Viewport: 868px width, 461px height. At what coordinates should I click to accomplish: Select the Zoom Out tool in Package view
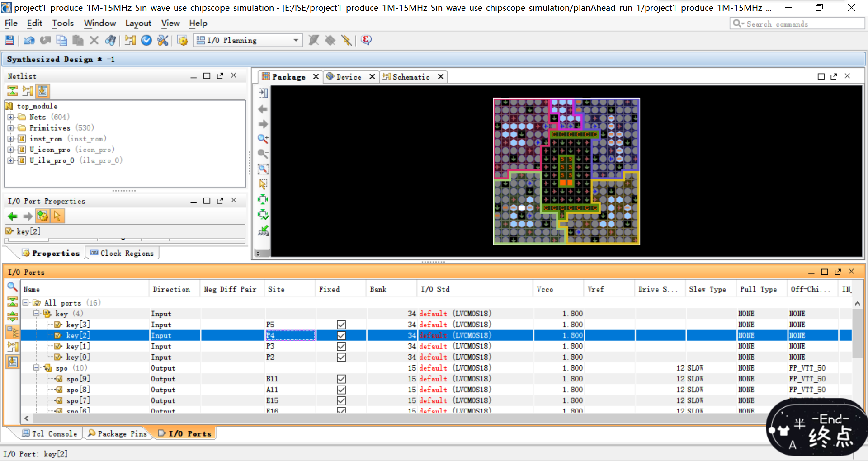pyautogui.click(x=263, y=154)
